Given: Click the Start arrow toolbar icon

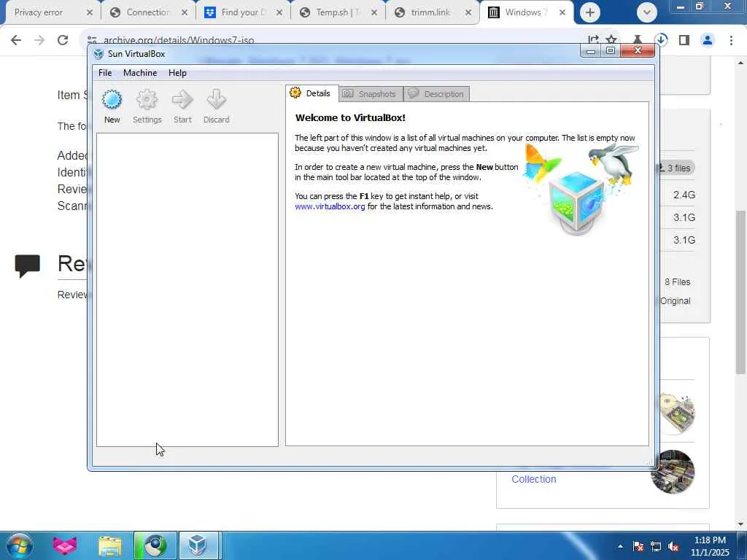Looking at the screenshot, I should click(182, 106).
